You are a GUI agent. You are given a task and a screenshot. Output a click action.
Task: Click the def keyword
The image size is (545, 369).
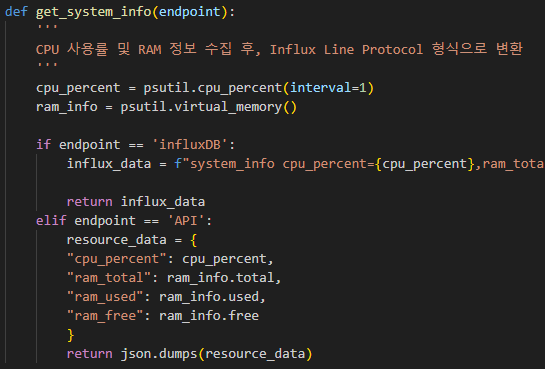point(16,11)
